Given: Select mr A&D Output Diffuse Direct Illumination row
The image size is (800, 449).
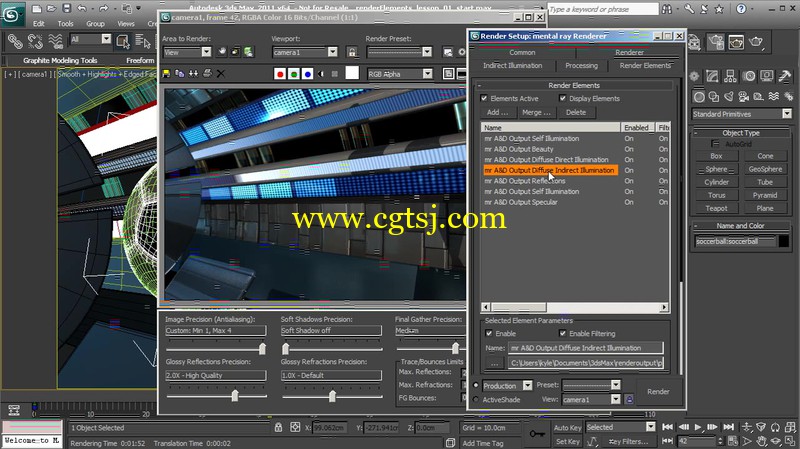Looking at the screenshot, I should (576, 160).
